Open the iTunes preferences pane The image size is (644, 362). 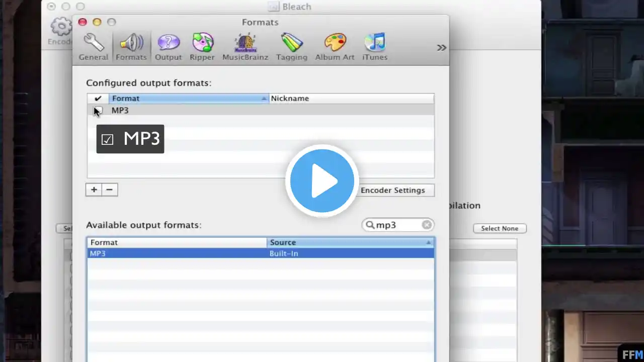(x=375, y=47)
